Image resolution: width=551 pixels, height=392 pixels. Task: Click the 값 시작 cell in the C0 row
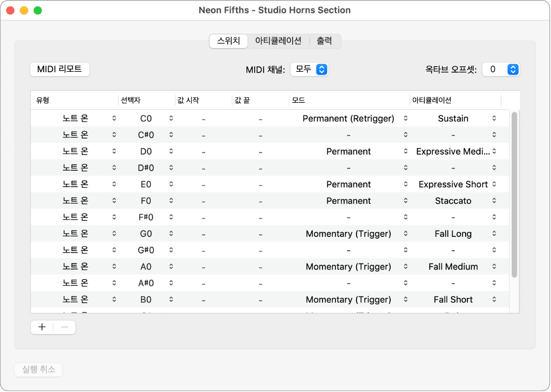203,119
